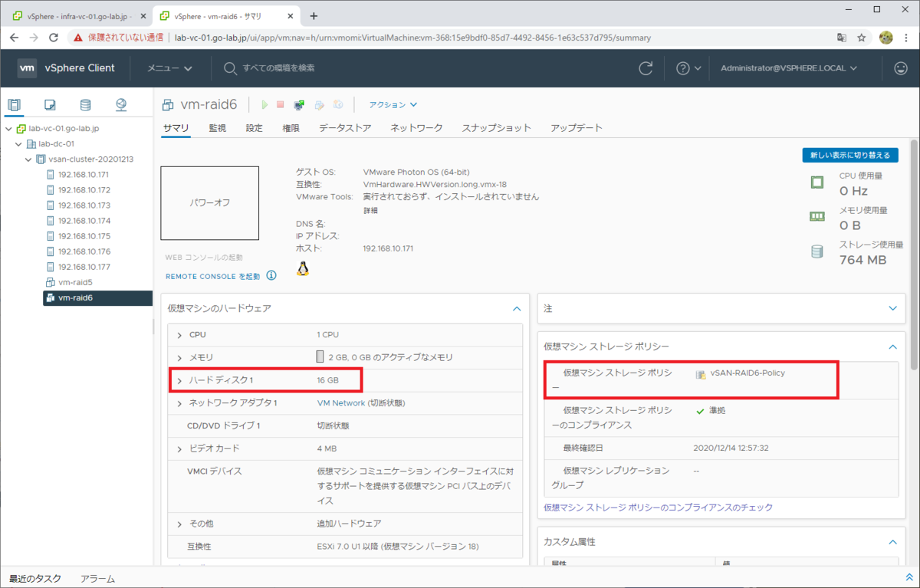Launch console icon next to vm-raid6 title
The height and width of the screenshot is (588, 920).
coord(299,104)
